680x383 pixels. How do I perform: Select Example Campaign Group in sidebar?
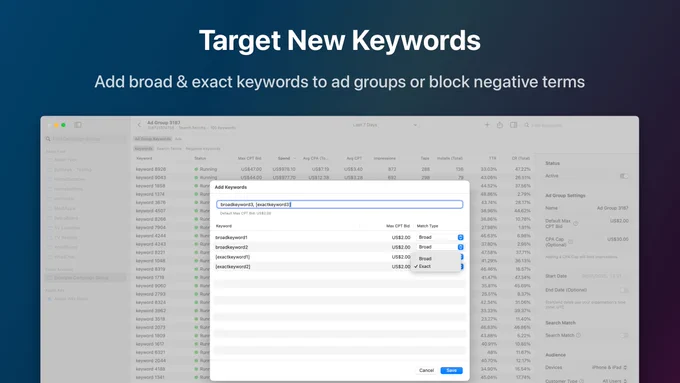click(x=85, y=278)
